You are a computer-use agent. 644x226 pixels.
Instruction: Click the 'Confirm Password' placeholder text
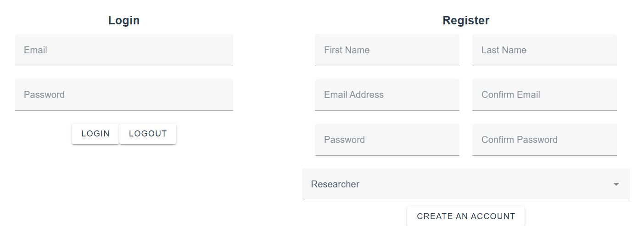click(x=520, y=140)
